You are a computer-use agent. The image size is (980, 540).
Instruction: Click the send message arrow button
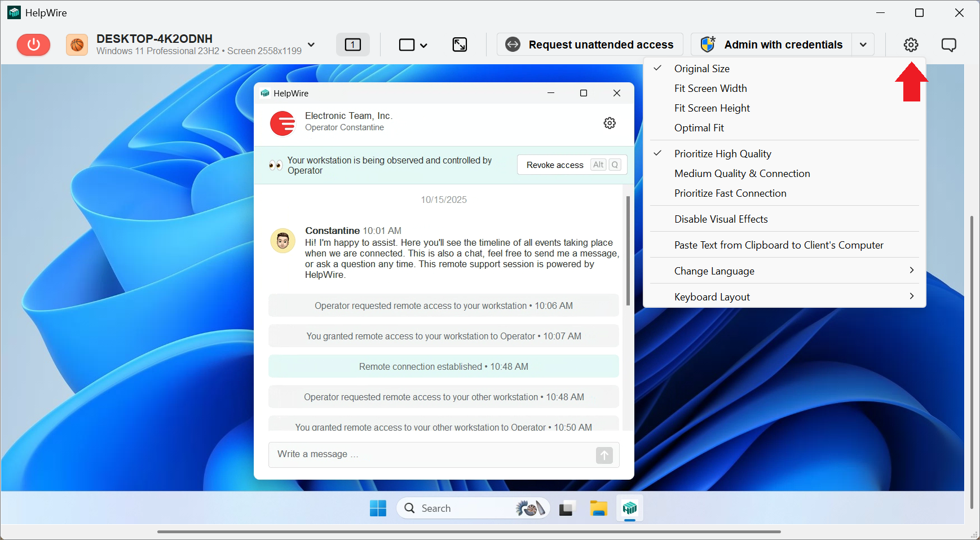(604, 455)
